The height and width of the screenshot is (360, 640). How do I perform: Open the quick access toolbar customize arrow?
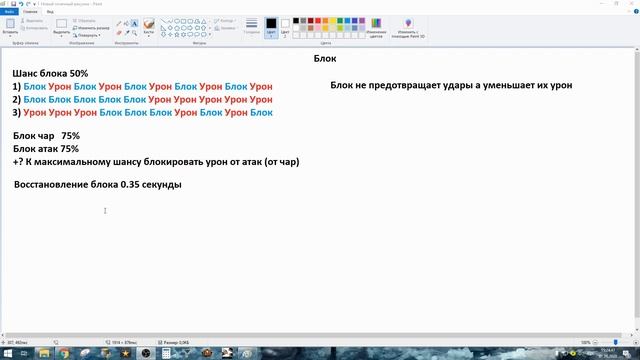click(35, 4)
